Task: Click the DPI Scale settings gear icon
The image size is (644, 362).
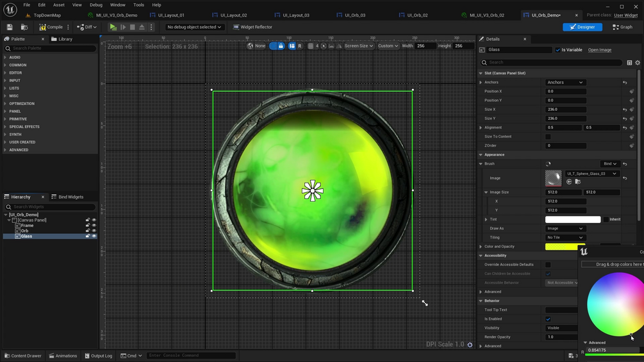Action: pos(470,345)
